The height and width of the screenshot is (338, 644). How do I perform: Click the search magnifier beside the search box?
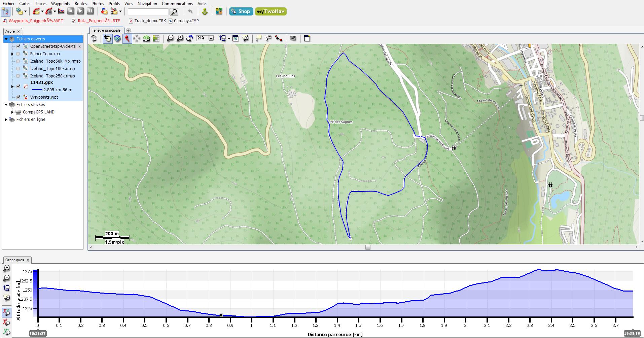(x=174, y=12)
